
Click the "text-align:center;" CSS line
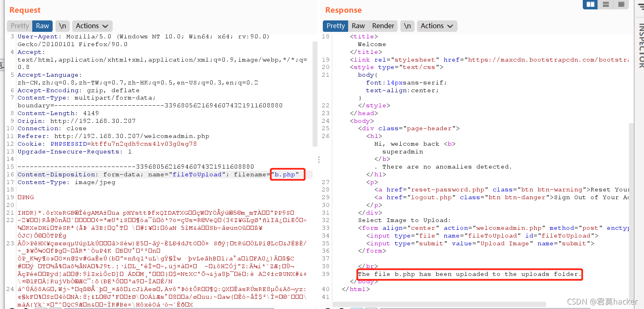coord(402,91)
